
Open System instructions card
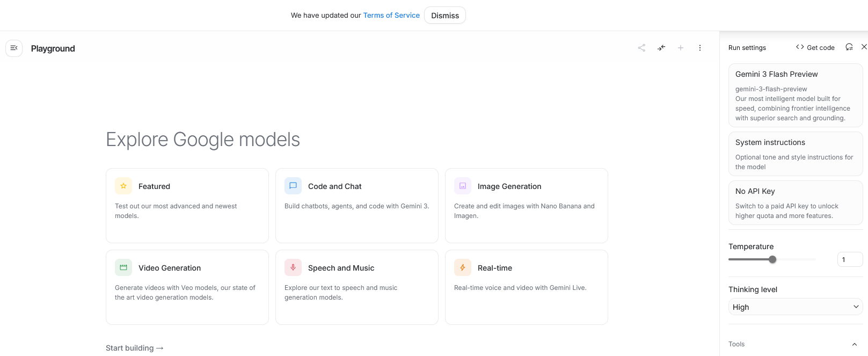click(796, 154)
